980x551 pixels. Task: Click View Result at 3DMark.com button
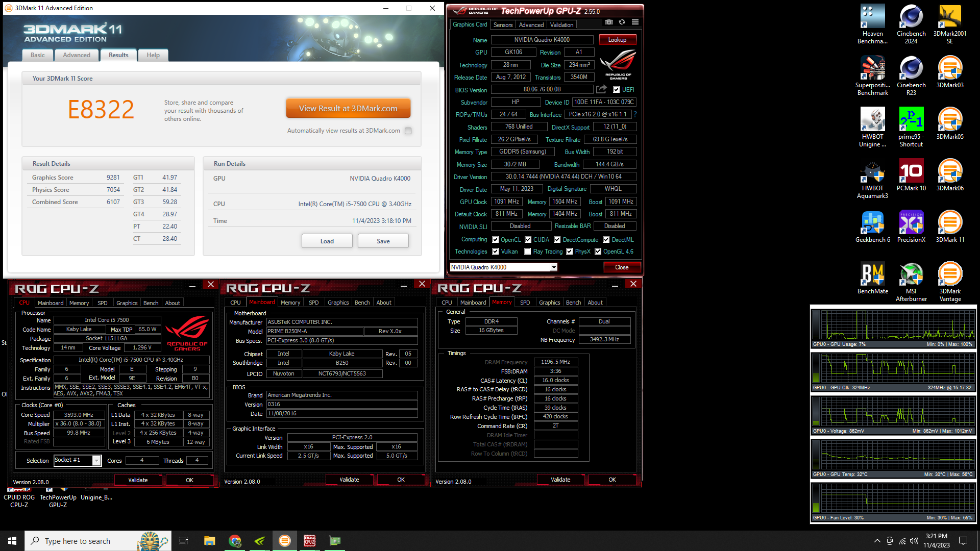[x=348, y=109]
